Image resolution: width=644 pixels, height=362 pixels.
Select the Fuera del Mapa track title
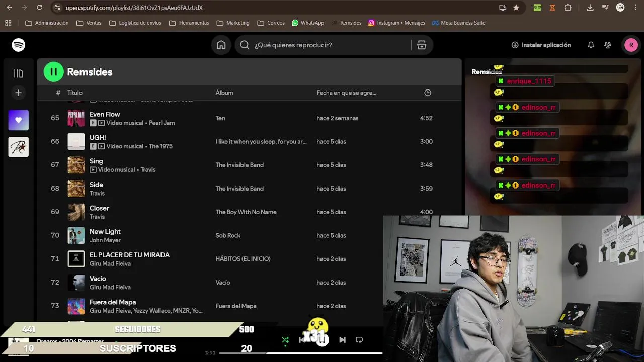113,302
